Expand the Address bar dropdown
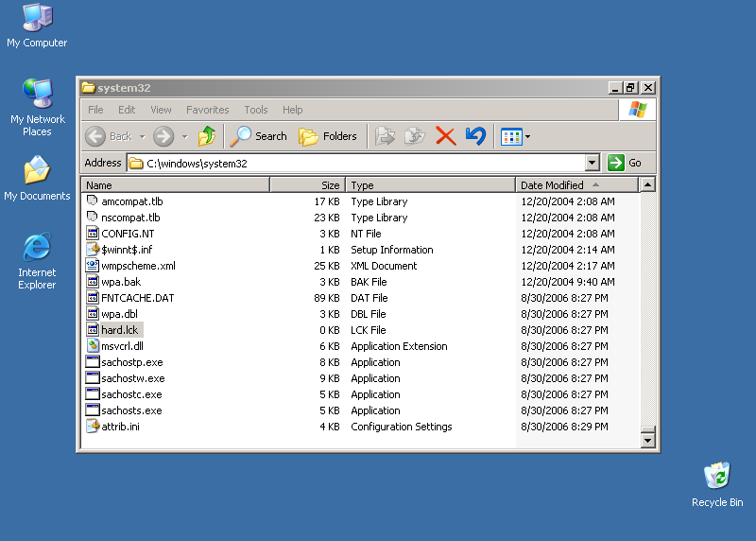The image size is (756, 541). tap(593, 163)
